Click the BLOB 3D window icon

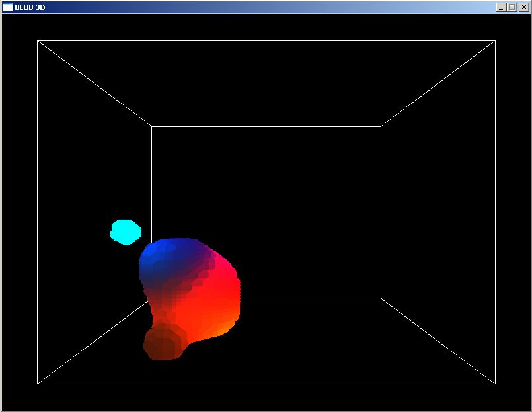pos(8,7)
